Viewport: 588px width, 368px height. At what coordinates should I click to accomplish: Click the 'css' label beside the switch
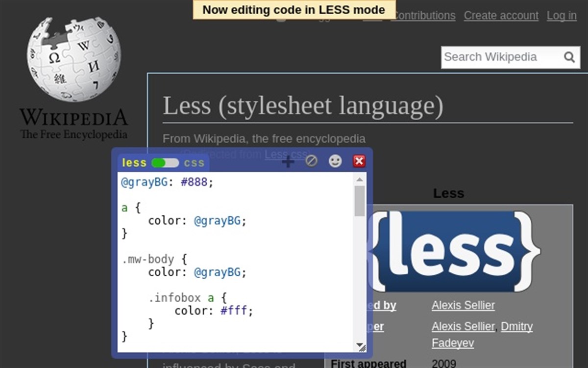point(195,163)
